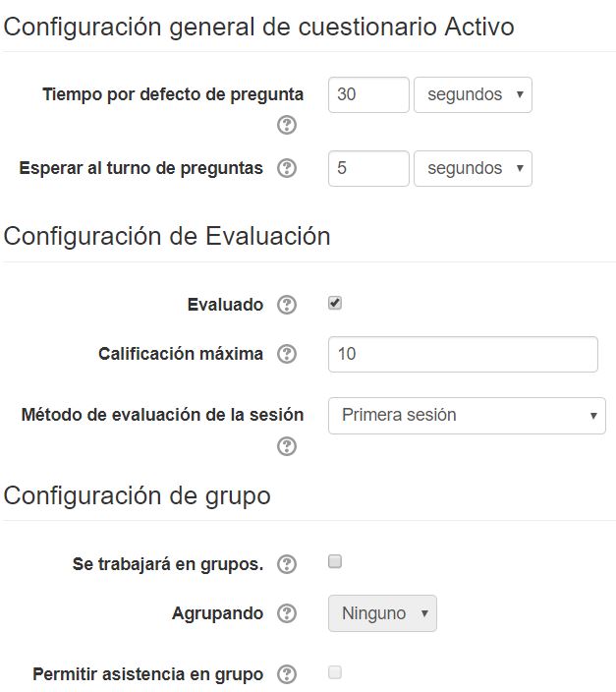Show help for Se trabajará en grupos

coord(287,564)
